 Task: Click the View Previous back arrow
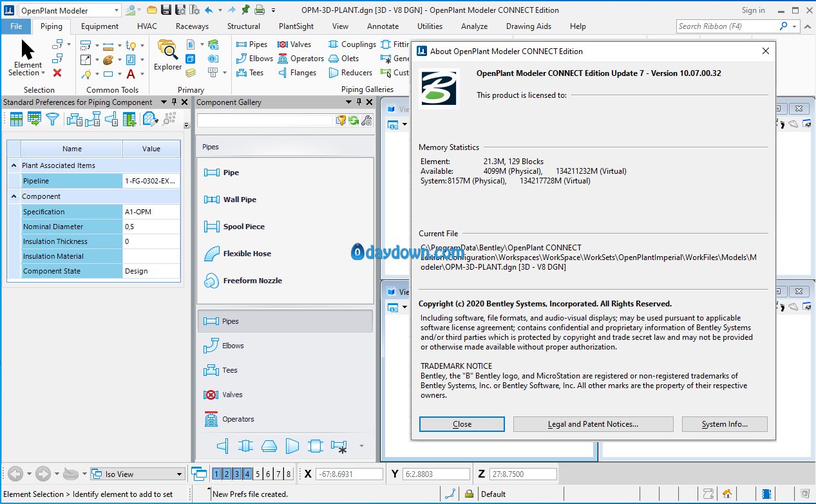coord(15,474)
